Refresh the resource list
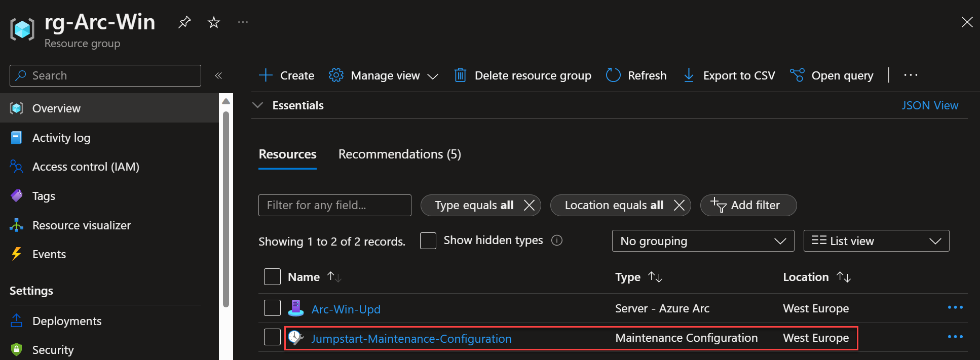Image resolution: width=980 pixels, height=360 pixels. pyautogui.click(x=636, y=75)
